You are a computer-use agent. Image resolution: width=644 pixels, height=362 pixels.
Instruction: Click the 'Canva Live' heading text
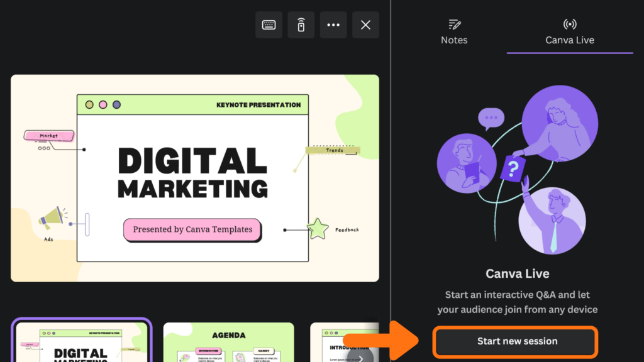click(517, 274)
